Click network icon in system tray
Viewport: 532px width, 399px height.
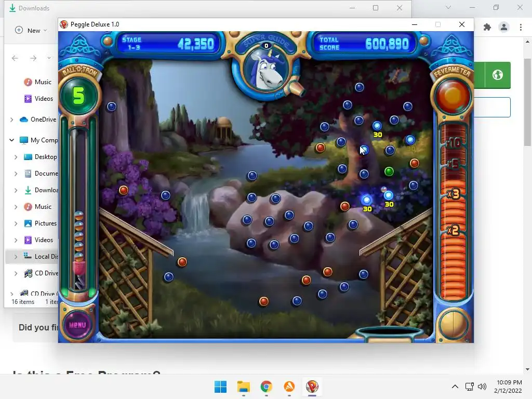[470, 387]
